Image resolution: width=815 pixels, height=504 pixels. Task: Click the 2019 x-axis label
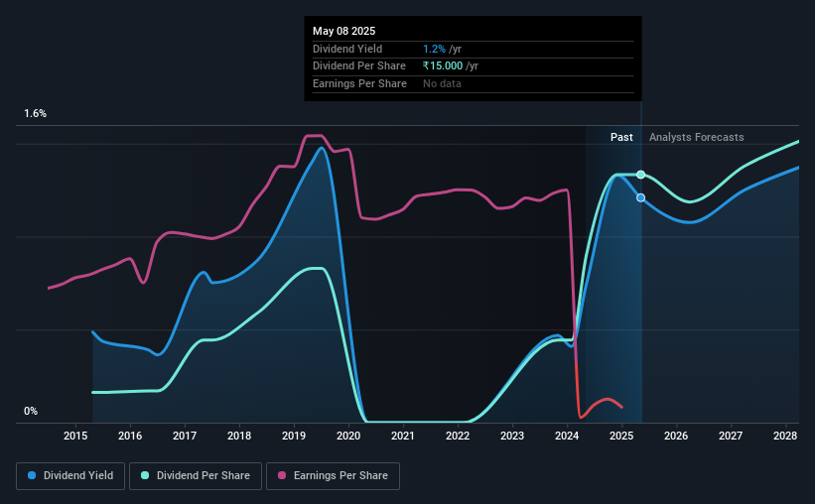[x=294, y=436]
